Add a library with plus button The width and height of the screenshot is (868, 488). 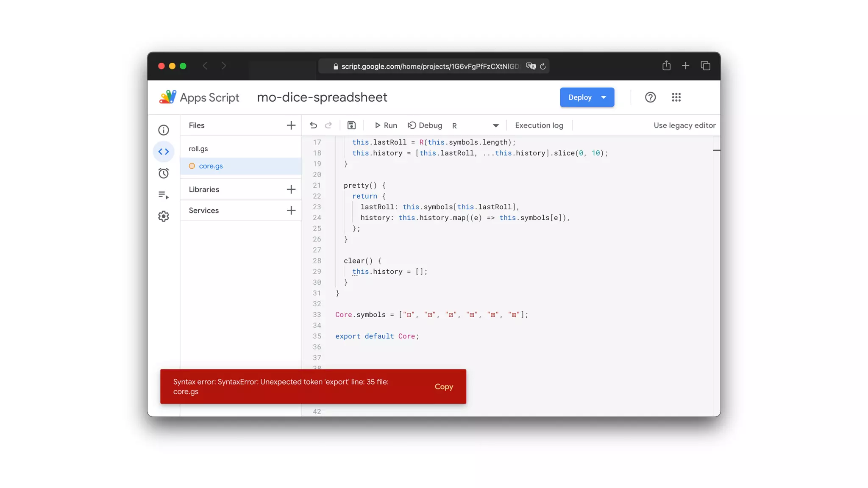click(x=291, y=189)
